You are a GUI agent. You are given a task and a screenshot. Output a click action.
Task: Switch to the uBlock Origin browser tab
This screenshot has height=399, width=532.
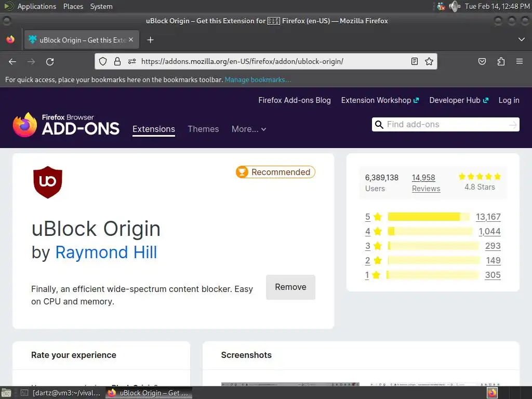pos(82,40)
